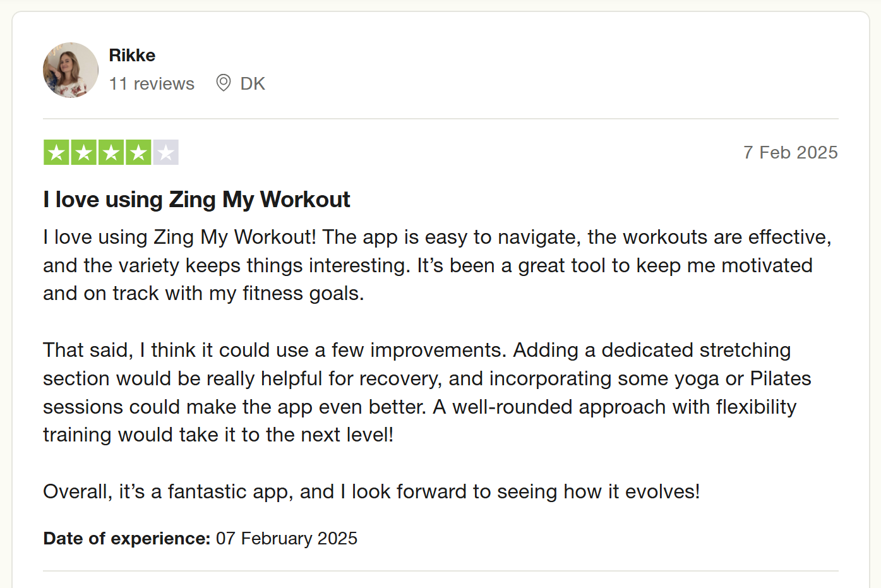Screen dimensions: 881x588
Task: Click the fourth green rating star
Action: coord(138,152)
